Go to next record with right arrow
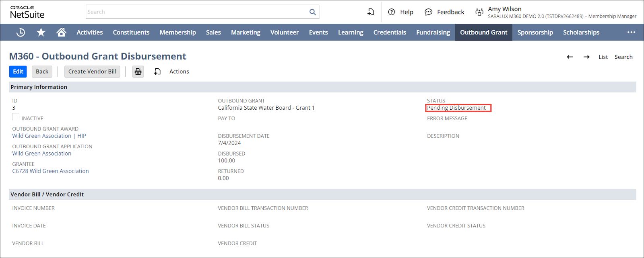Viewport: 644px width, 258px height. click(x=586, y=57)
